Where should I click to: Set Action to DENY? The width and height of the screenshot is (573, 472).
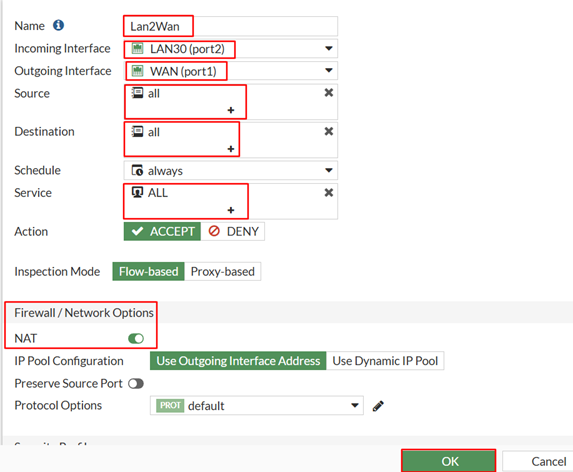[x=233, y=231]
